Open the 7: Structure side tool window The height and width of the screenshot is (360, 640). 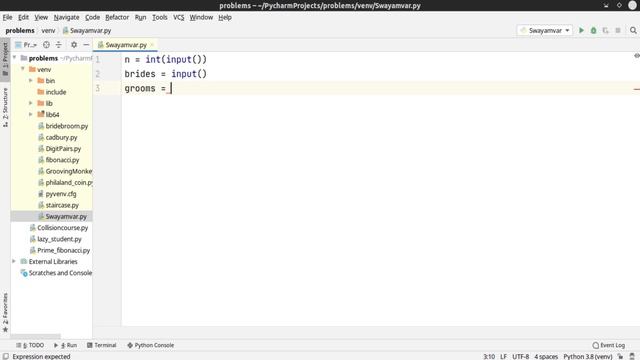click(5, 107)
